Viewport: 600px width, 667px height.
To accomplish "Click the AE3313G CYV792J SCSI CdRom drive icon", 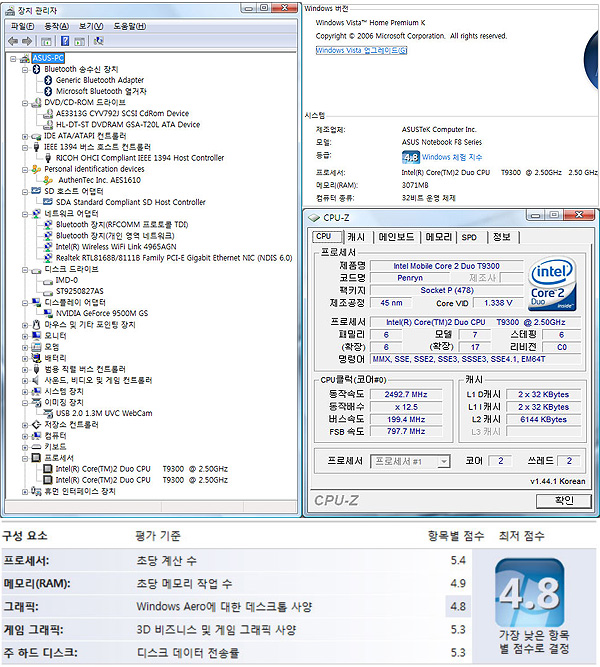I will point(48,114).
